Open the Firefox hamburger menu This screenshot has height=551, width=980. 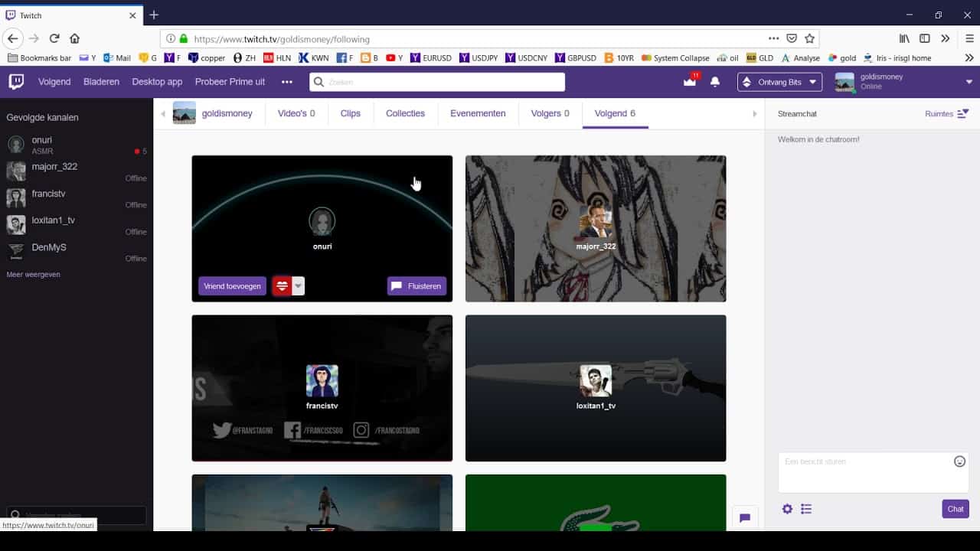point(969,38)
